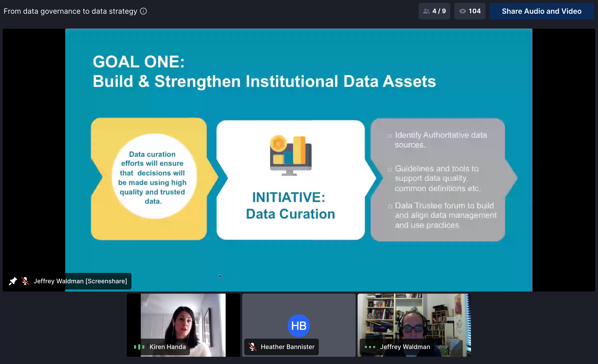Select the Jeffrey Waldman [Screenshare] name label

pos(80,281)
